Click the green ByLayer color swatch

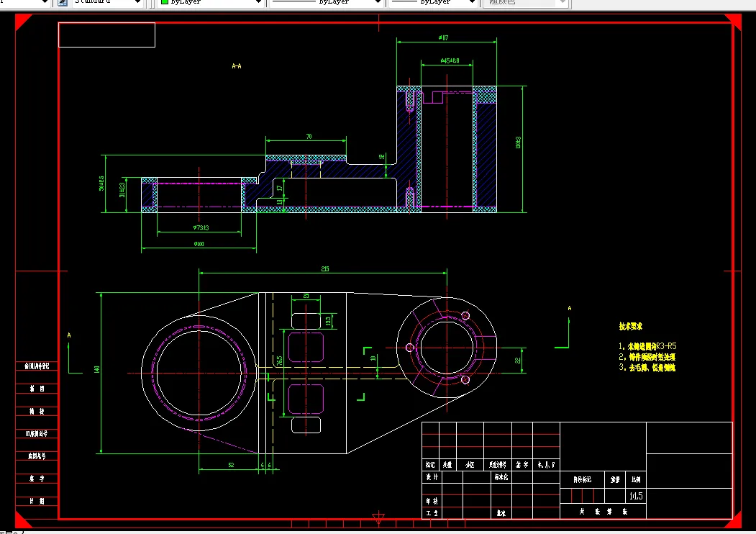(x=165, y=2)
